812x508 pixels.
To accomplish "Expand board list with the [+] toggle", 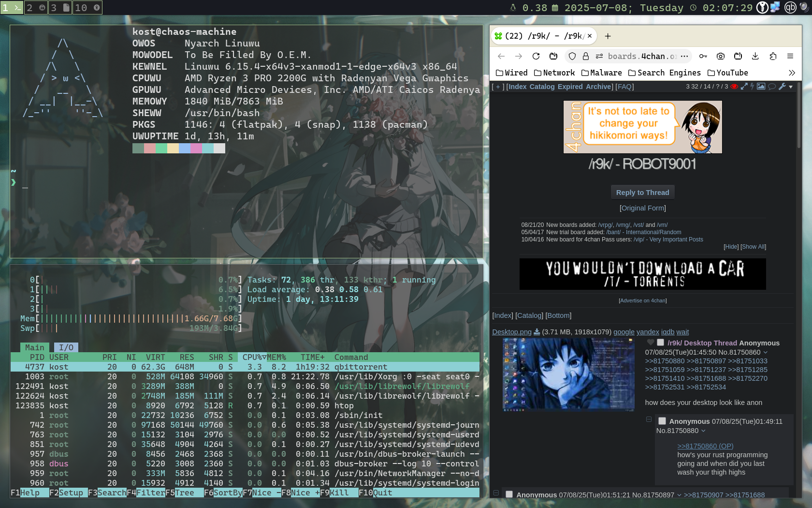I will 498,87.
